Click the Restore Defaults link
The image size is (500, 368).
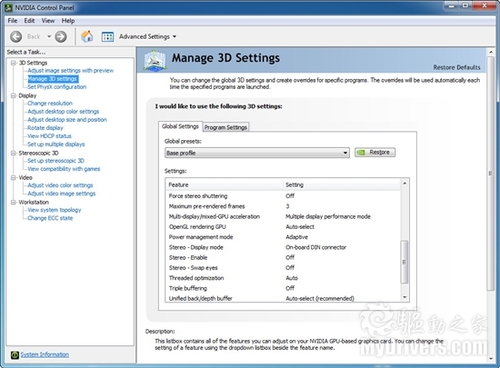pos(457,67)
